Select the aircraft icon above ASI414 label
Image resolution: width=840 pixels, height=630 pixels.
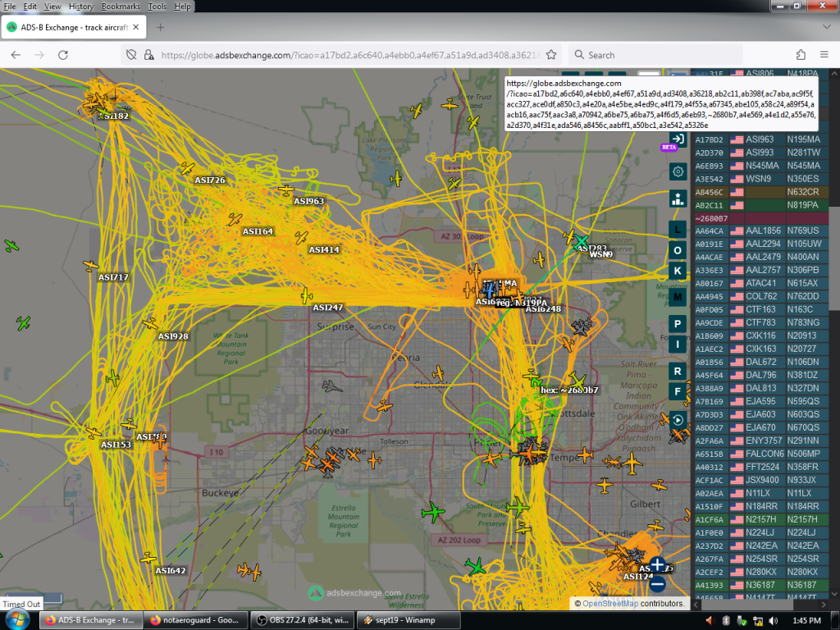click(x=302, y=237)
